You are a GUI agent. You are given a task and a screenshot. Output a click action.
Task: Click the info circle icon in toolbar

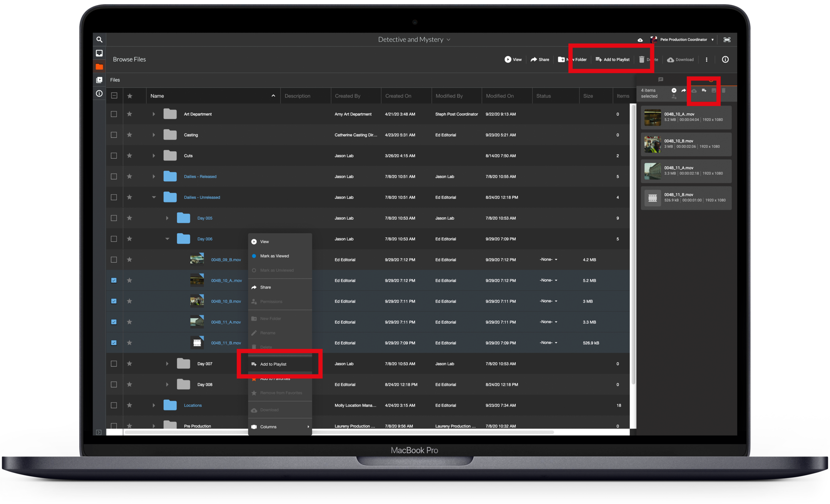click(725, 60)
